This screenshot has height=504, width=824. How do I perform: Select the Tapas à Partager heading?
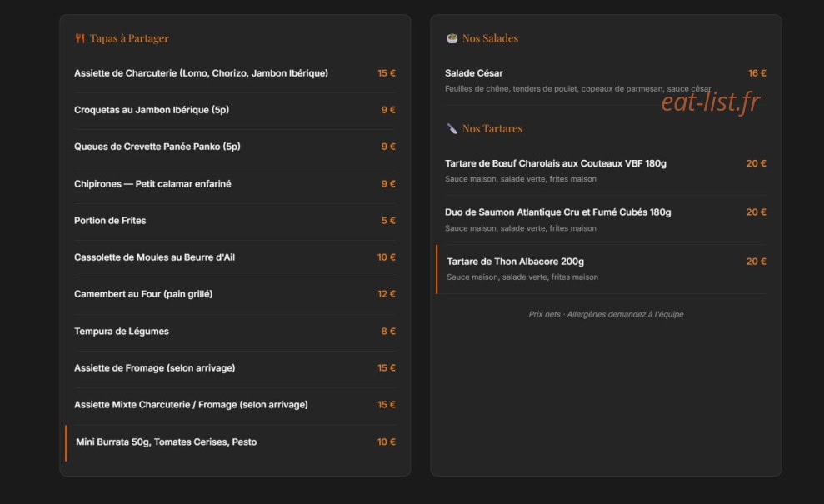point(129,38)
